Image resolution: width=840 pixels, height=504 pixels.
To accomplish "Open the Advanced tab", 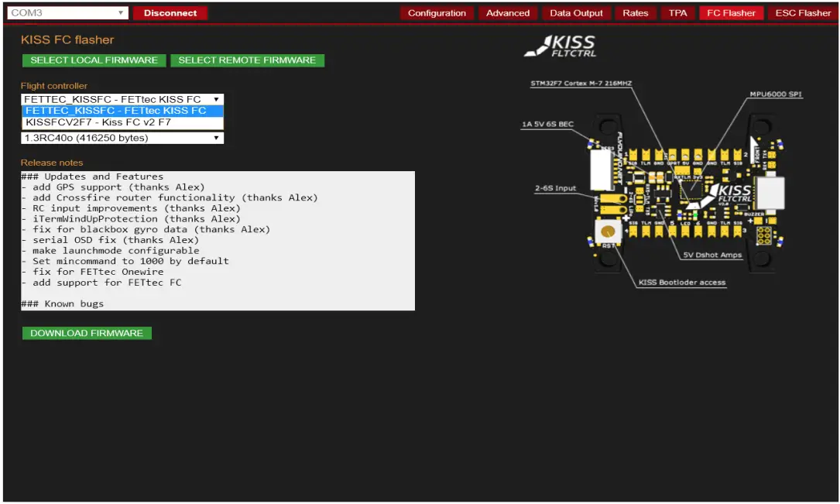I will pos(507,13).
